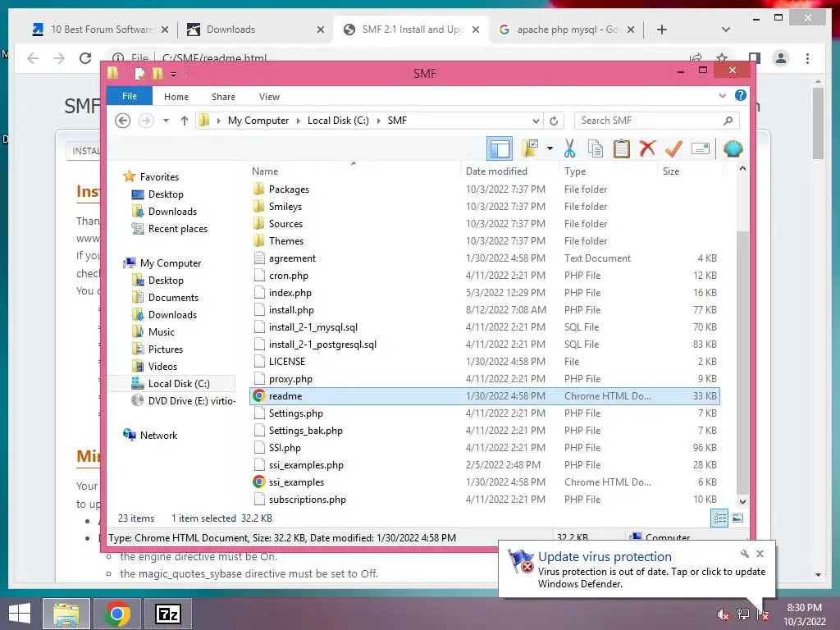840x630 pixels.
Task: Open Classic Shell settings shell icon
Action: (x=733, y=148)
